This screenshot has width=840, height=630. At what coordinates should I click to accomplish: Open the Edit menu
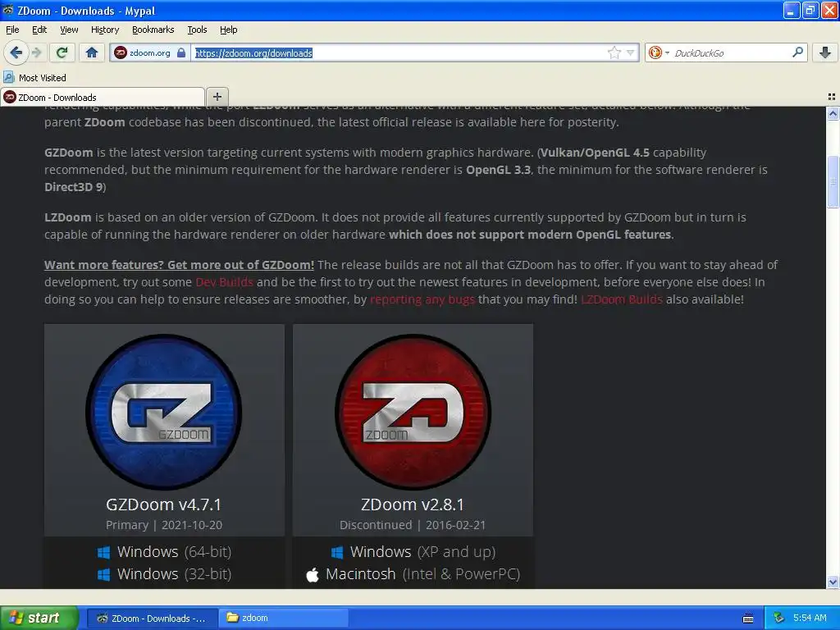[39, 30]
